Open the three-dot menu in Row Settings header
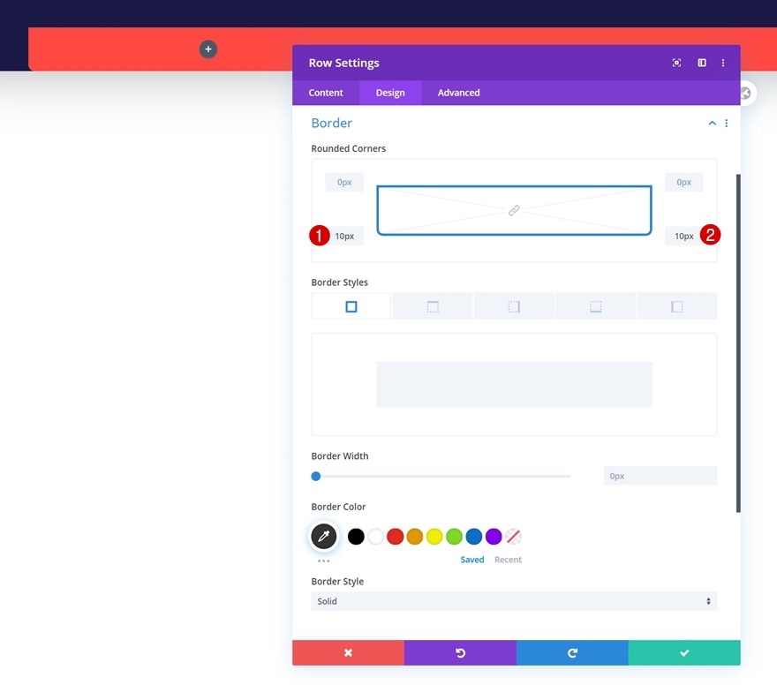777x700 pixels. pos(723,63)
